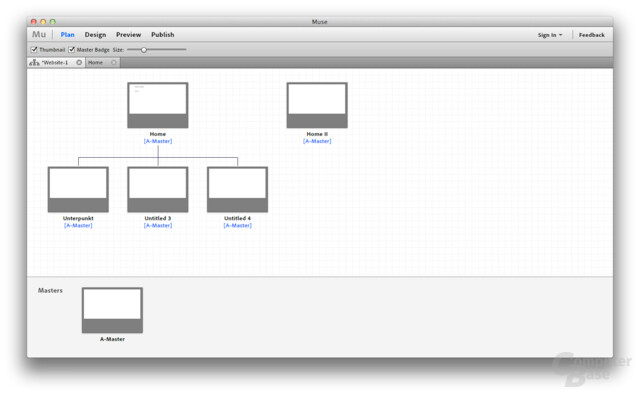
Task: Click the A-Master link under Home II
Action: 317,141
